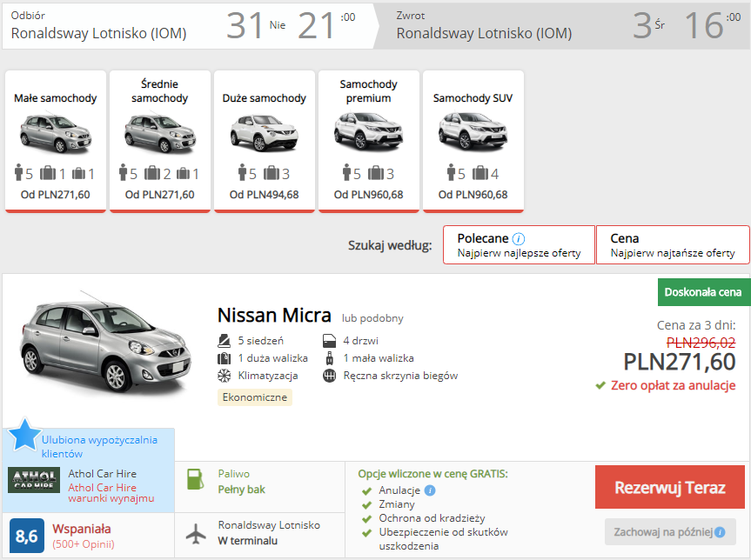Select the Duże samochody category card
This screenshot has height=560, width=751.
pyautogui.click(x=265, y=141)
